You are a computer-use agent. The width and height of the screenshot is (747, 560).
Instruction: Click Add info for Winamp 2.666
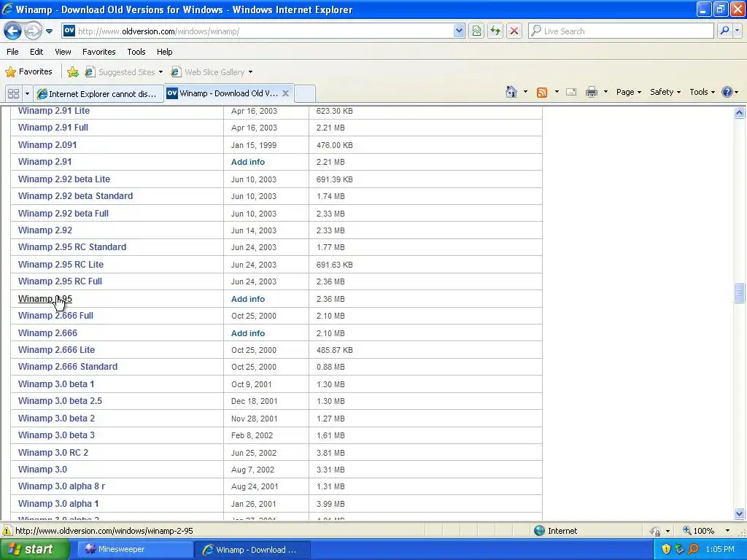248,333
